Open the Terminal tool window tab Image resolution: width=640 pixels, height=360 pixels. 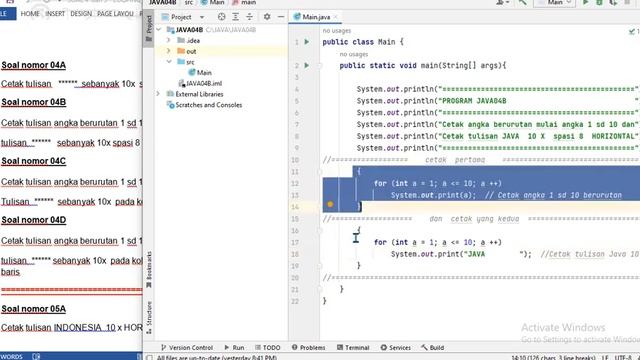(353, 347)
